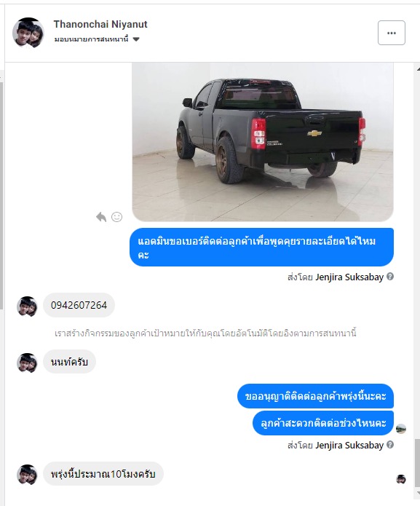Image resolution: width=420 pixels, height=506 pixels.
Task: Click the read receipt avatar at bottom right
Action: [x=400, y=479]
